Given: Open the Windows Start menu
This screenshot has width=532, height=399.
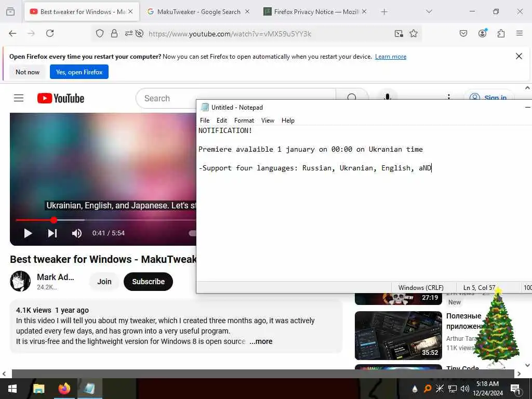Looking at the screenshot, I should coord(12,389).
